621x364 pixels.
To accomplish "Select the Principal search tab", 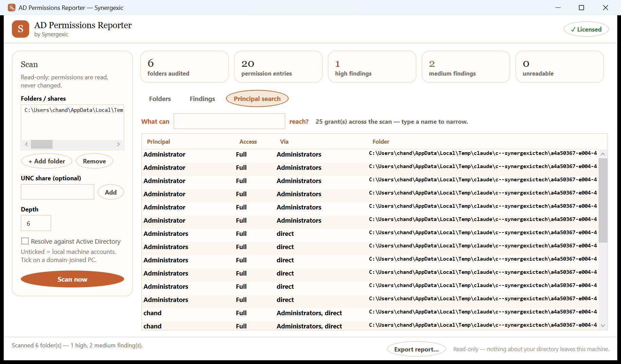I will [x=257, y=99].
